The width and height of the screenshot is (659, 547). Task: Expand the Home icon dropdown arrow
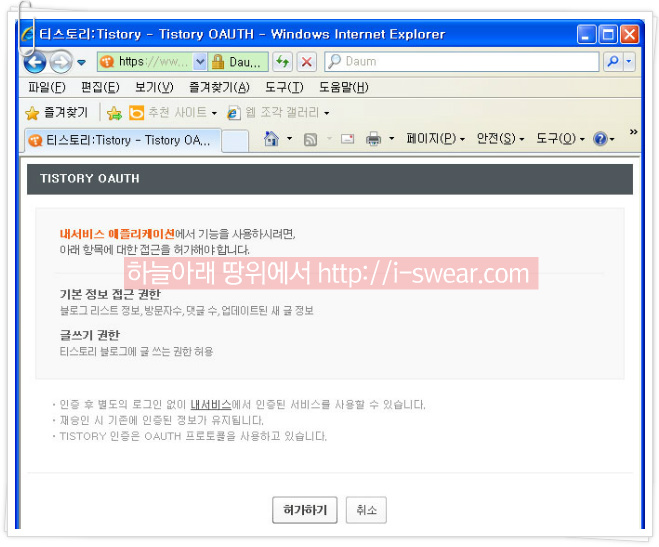[x=290, y=138]
